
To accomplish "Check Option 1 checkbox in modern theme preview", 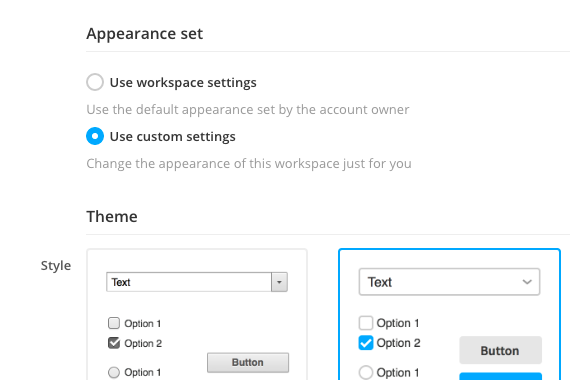I will (x=366, y=323).
